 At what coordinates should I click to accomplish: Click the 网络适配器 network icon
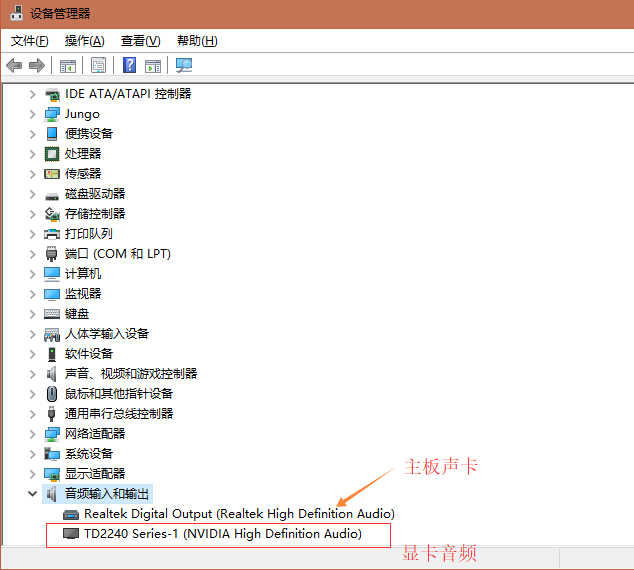coord(52,434)
